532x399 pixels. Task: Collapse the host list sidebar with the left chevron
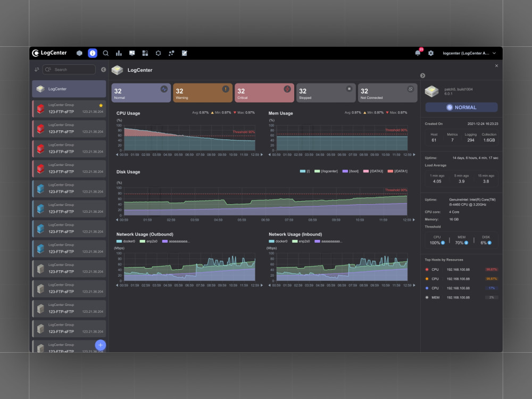[104, 70]
